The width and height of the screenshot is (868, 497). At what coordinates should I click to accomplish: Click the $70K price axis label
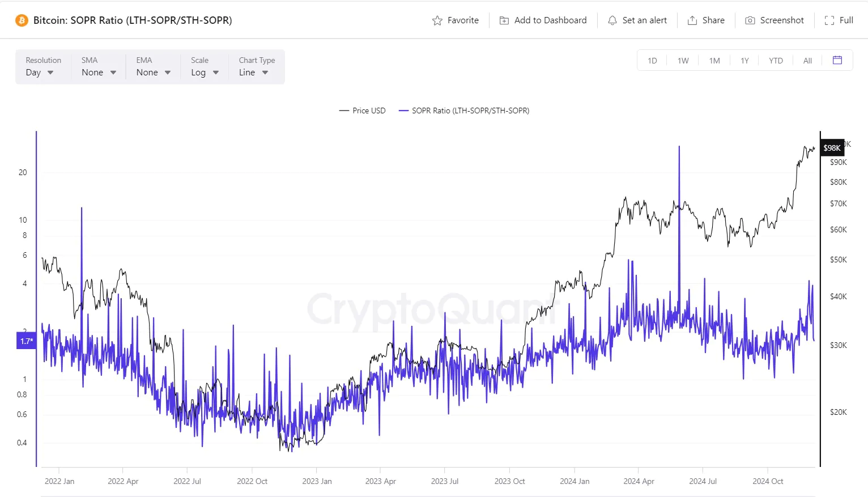[x=838, y=203]
